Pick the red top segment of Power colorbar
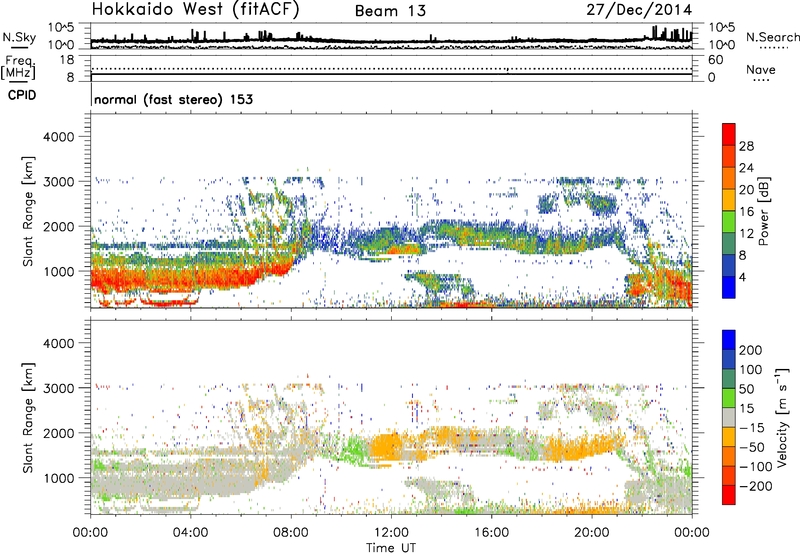 coord(729,135)
